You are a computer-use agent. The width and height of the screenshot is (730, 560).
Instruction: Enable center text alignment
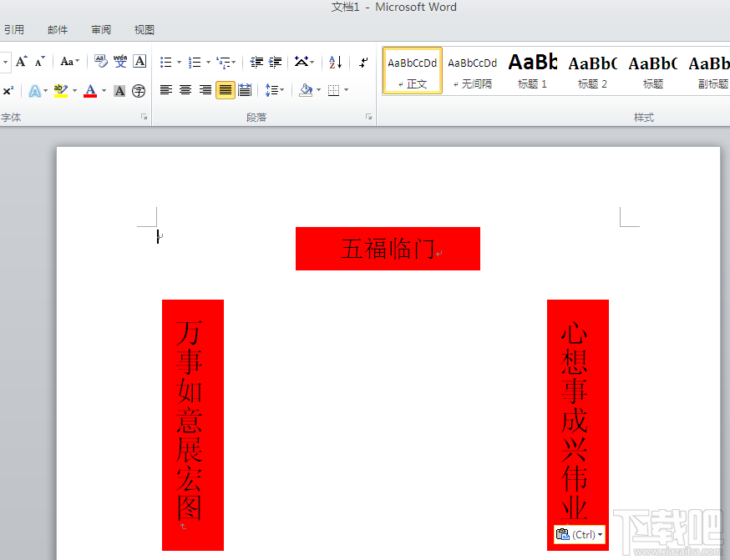[x=185, y=89]
